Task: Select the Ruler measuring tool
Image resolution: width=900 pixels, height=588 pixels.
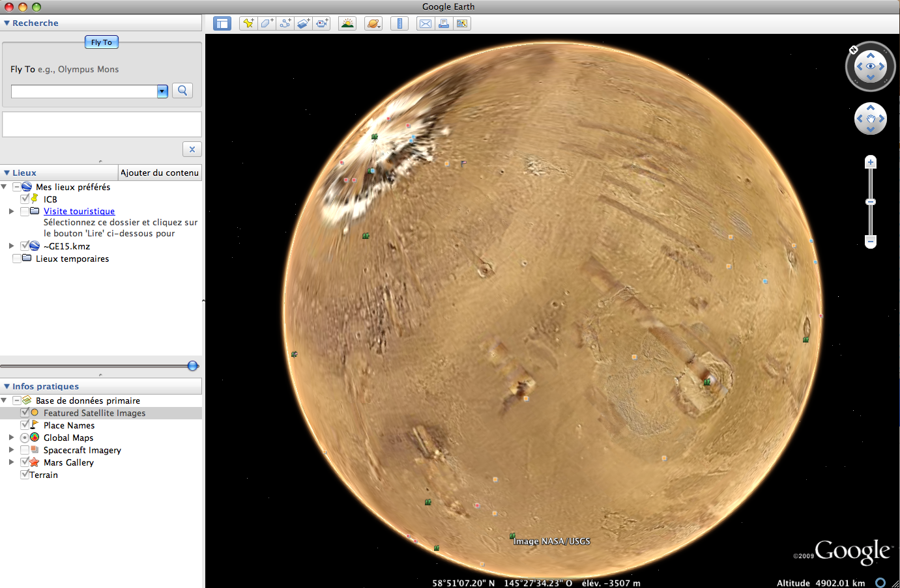Action: 399,23
